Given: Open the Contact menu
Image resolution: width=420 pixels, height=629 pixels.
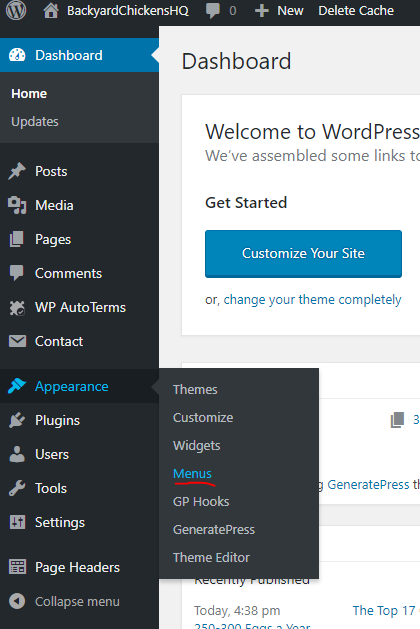Looking at the screenshot, I should tap(59, 341).
